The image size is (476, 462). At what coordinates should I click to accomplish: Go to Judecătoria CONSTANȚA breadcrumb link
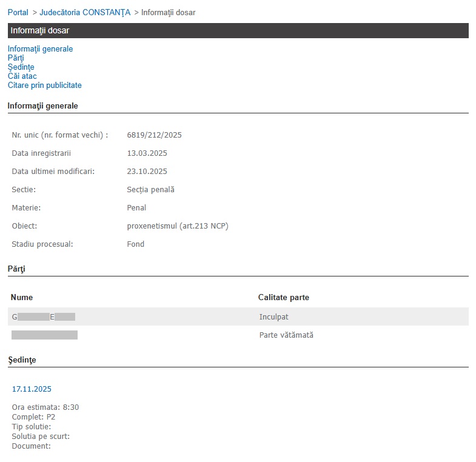(85, 12)
